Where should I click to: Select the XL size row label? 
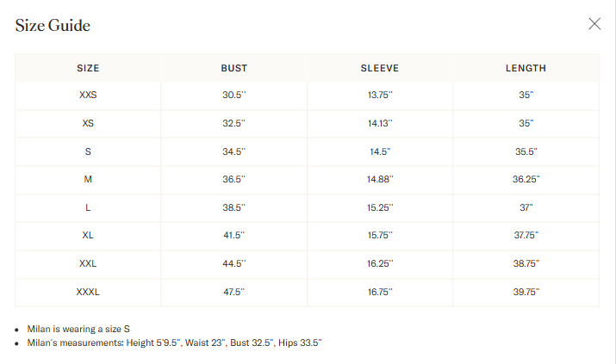(88, 235)
